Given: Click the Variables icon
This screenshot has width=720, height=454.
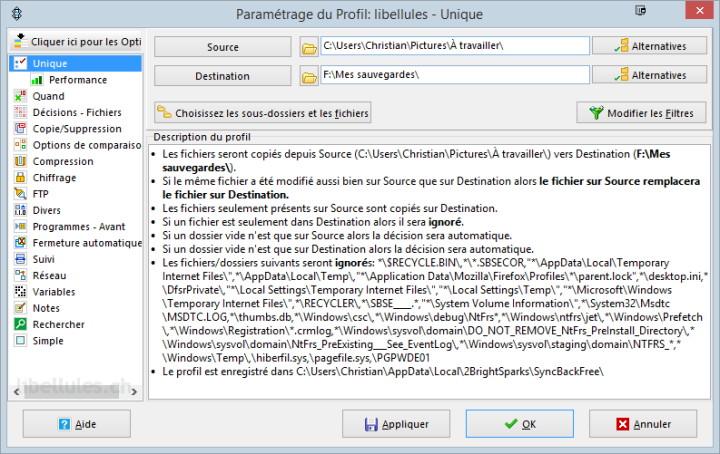Looking at the screenshot, I should pyautogui.click(x=21, y=291).
